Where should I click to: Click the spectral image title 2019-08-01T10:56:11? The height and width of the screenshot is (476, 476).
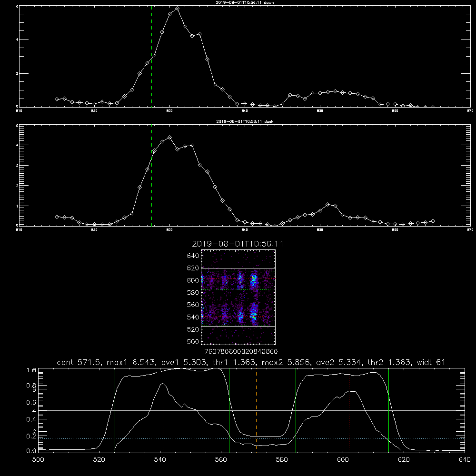(238, 244)
